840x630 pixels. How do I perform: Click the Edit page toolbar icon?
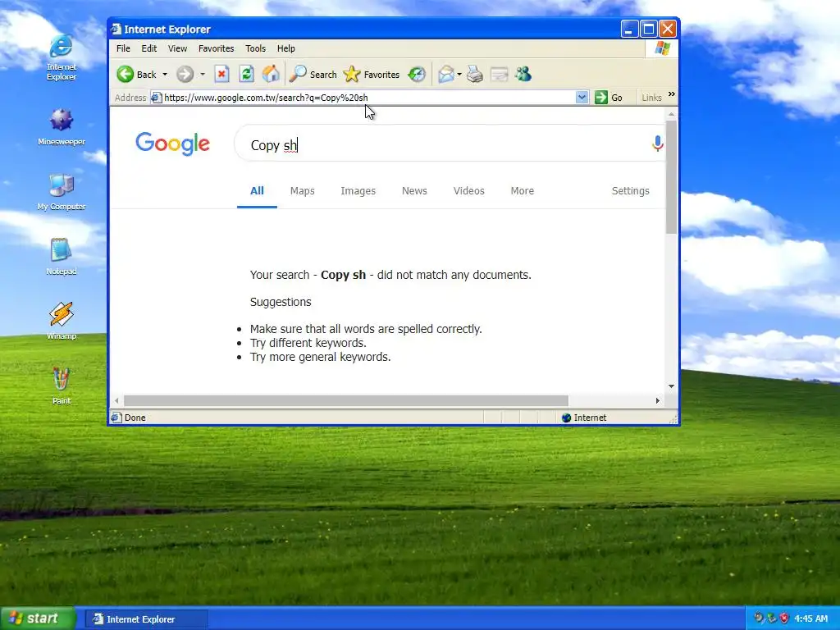pos(500,74)
